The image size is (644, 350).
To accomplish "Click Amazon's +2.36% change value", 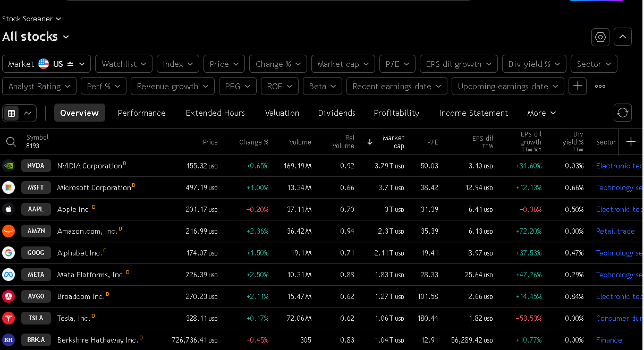I will point(258,231).
